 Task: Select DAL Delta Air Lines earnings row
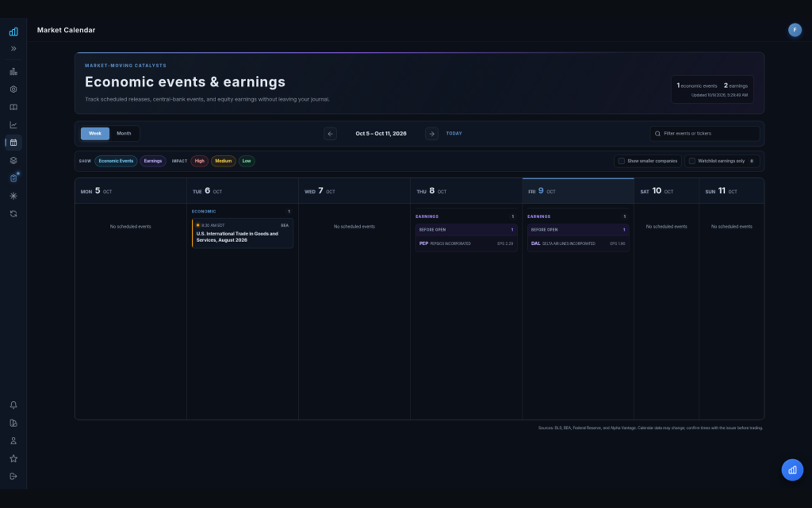pyautogui.click(x=578, y=244)
